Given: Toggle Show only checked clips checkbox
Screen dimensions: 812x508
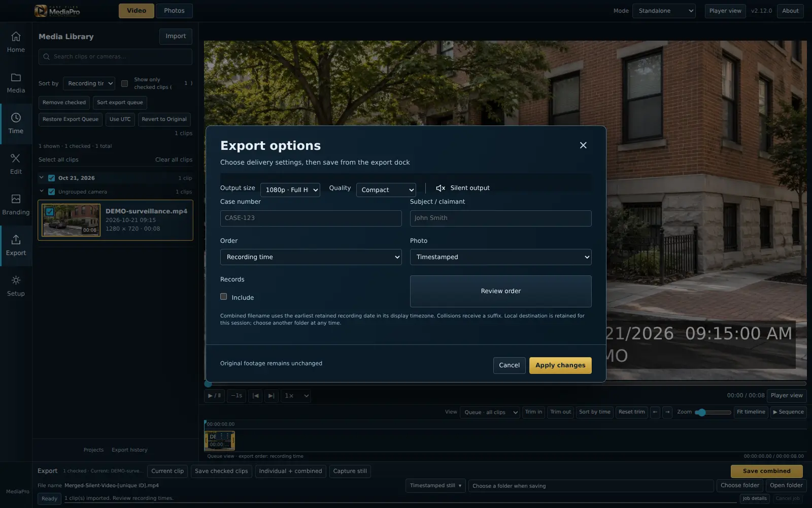Looking at the screenshot, I should pos(124,83).
